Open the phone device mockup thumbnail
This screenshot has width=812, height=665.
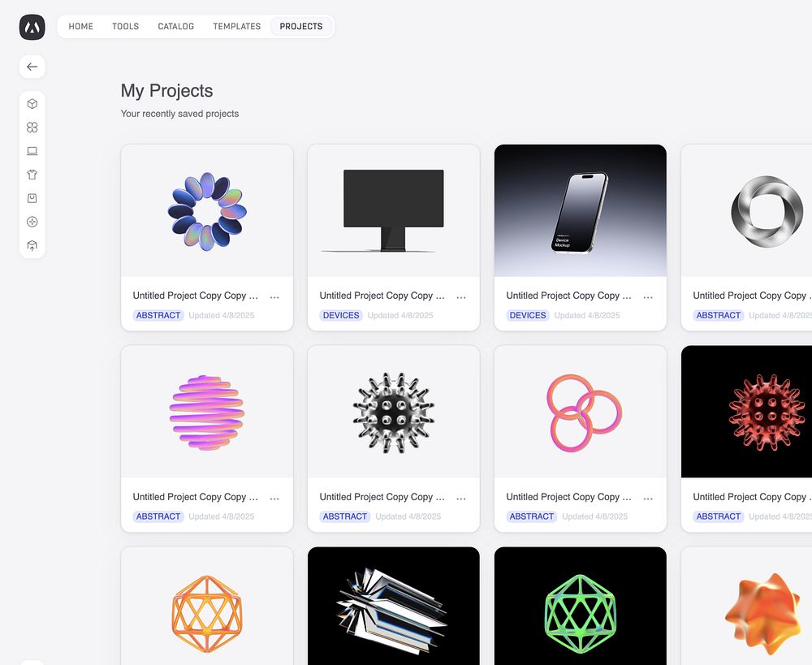581,211
